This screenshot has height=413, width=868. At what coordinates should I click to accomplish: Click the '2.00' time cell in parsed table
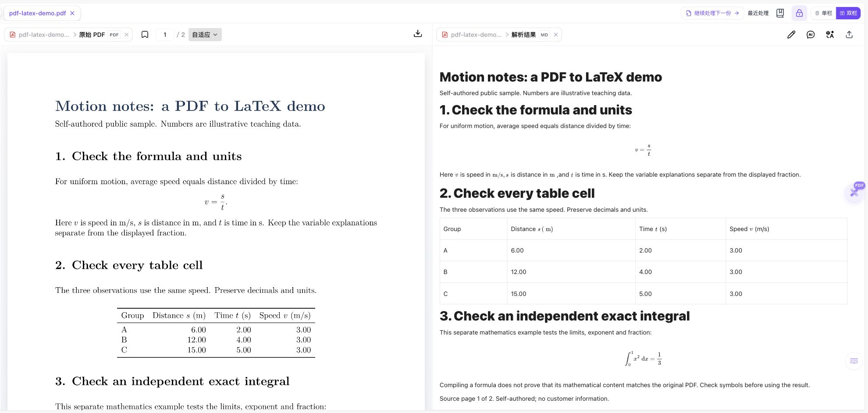680,250
